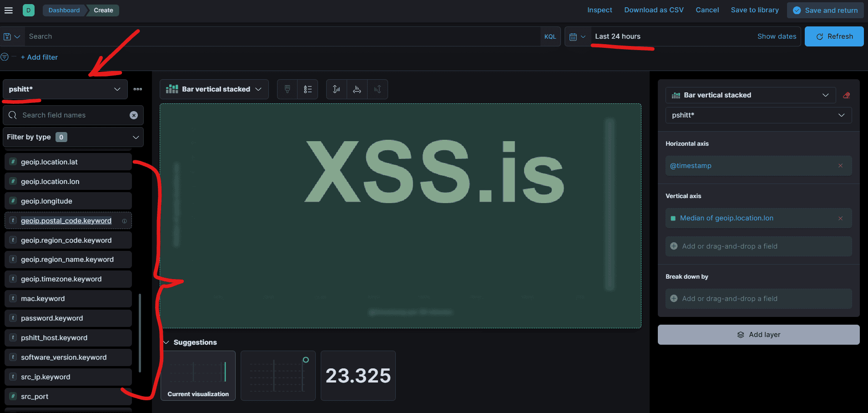Open the @timestamp horizontal axis dimension

[x=691, y=166]
